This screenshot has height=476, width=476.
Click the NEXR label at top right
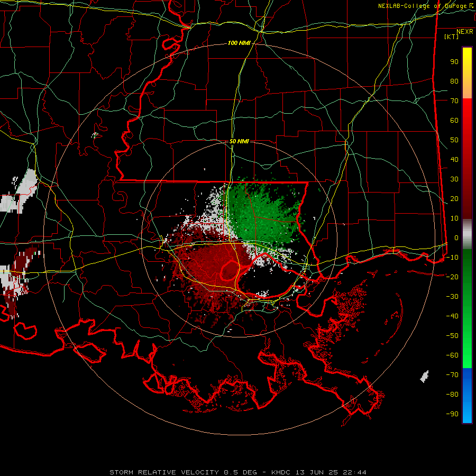coord(465,32)
